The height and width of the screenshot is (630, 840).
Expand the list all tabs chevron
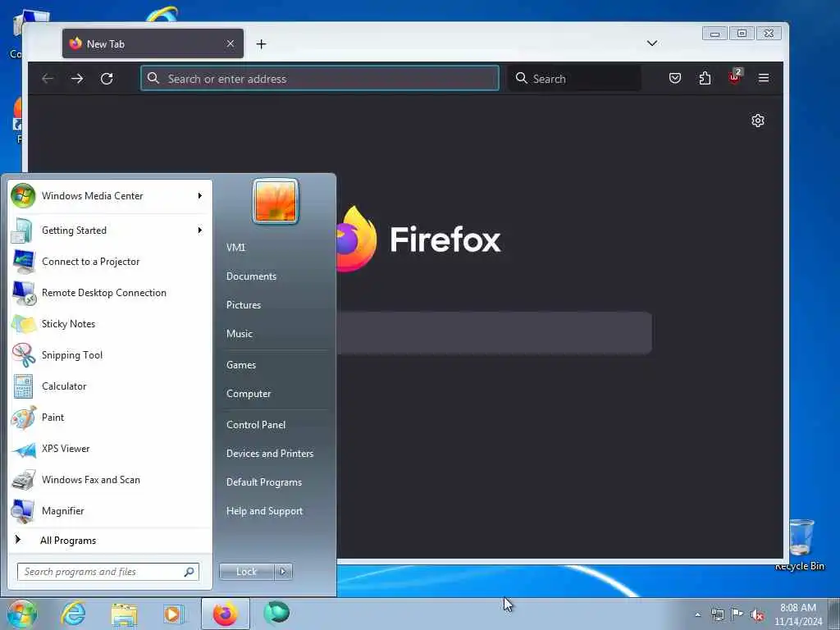(652, 43)
